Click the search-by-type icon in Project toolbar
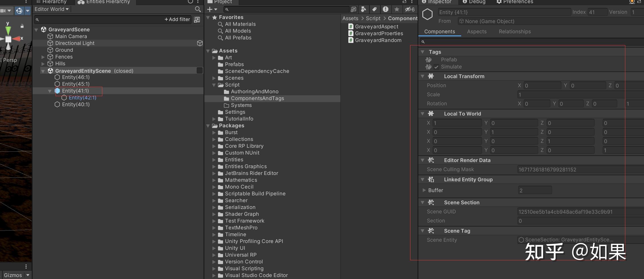The image size is (644, 279). coord(364,9)
